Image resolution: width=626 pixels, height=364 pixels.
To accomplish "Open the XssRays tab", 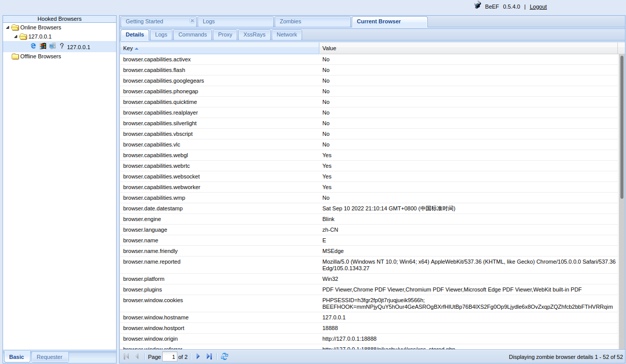I will tap(254, 34).
